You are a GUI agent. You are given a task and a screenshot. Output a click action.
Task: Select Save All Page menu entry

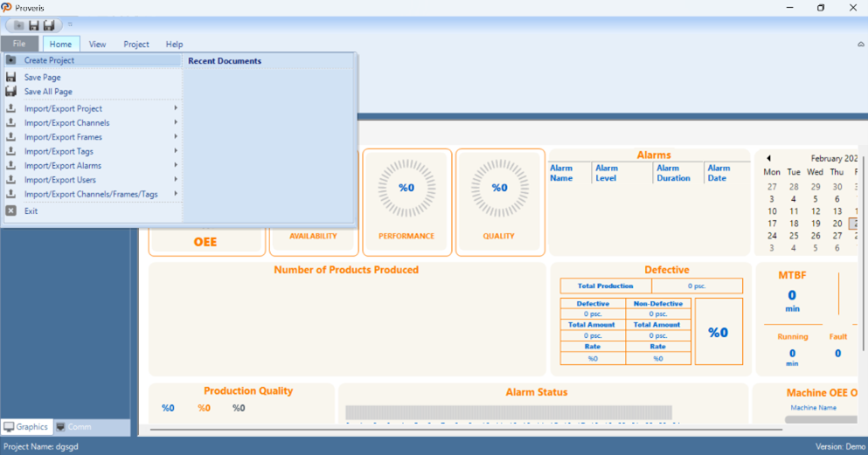pos(93,92)
